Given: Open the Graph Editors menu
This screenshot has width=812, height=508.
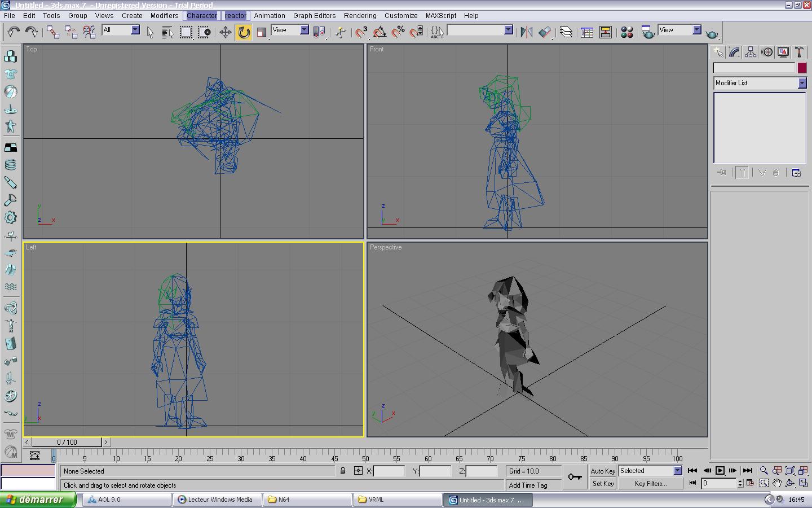Looking at the screenshot, I should click(x=314, y=16).
